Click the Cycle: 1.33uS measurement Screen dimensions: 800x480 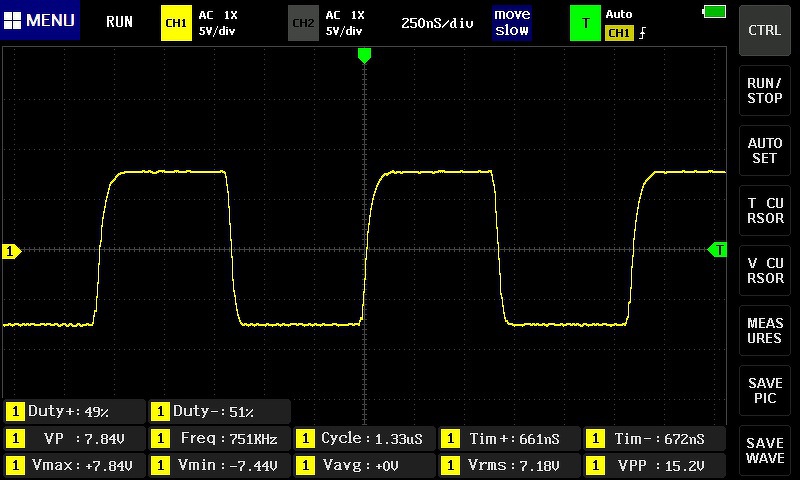364,439
